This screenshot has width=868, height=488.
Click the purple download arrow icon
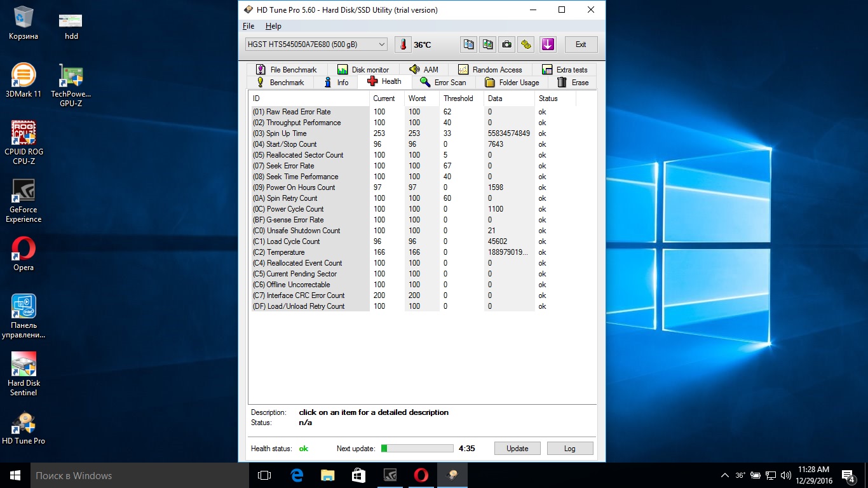point(548,44)
